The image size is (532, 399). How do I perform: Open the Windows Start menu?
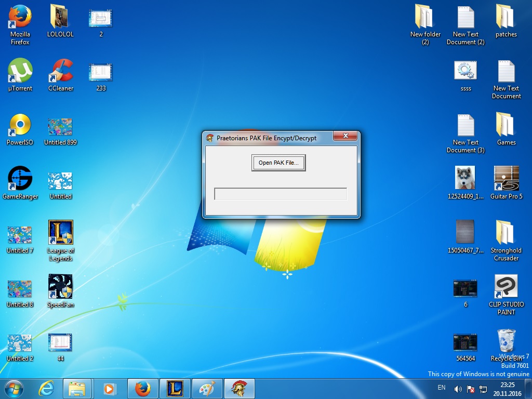coord(14,389)
